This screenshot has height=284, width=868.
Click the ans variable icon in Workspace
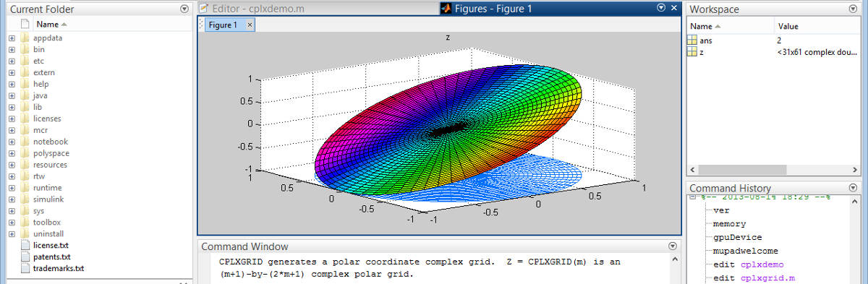tap(692, 40)
